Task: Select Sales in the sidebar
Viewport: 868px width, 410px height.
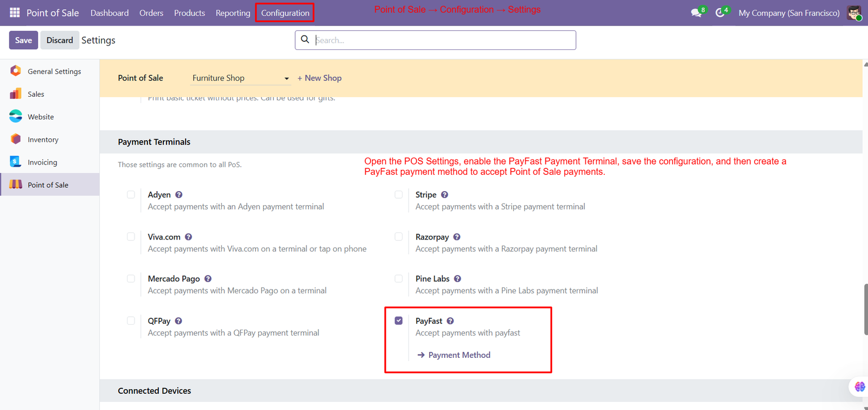Action: (50, 94)
